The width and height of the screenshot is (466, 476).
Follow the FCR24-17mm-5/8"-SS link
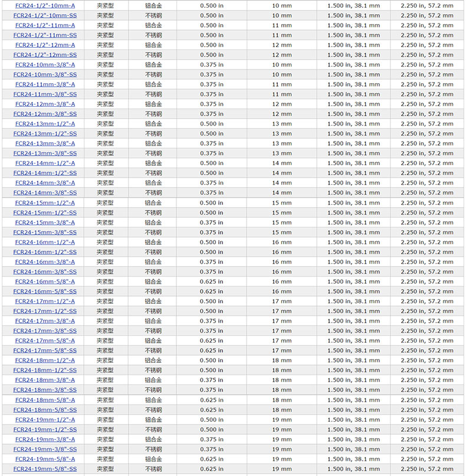click(x=45, y=350)
